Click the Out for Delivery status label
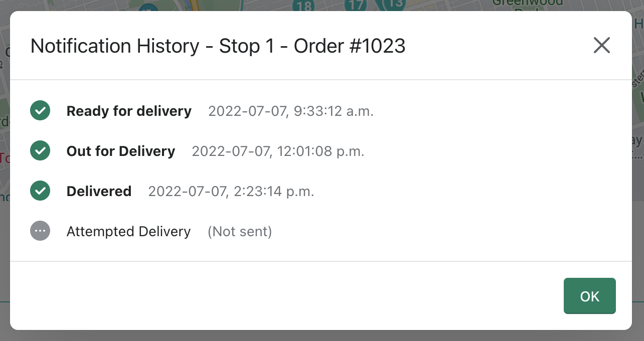 [120, 151]
